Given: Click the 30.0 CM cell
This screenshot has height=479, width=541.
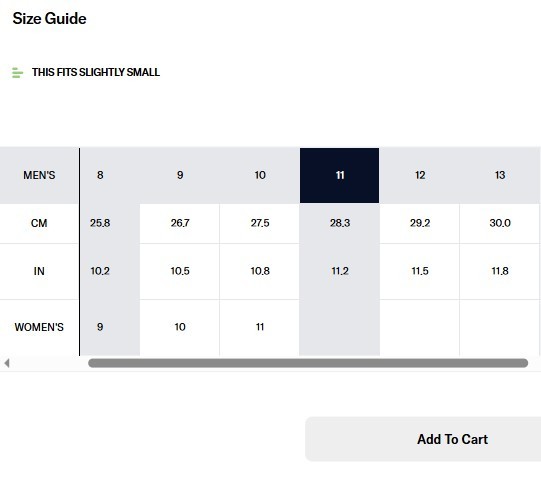Looking at the screenshot, I should 500,223.
